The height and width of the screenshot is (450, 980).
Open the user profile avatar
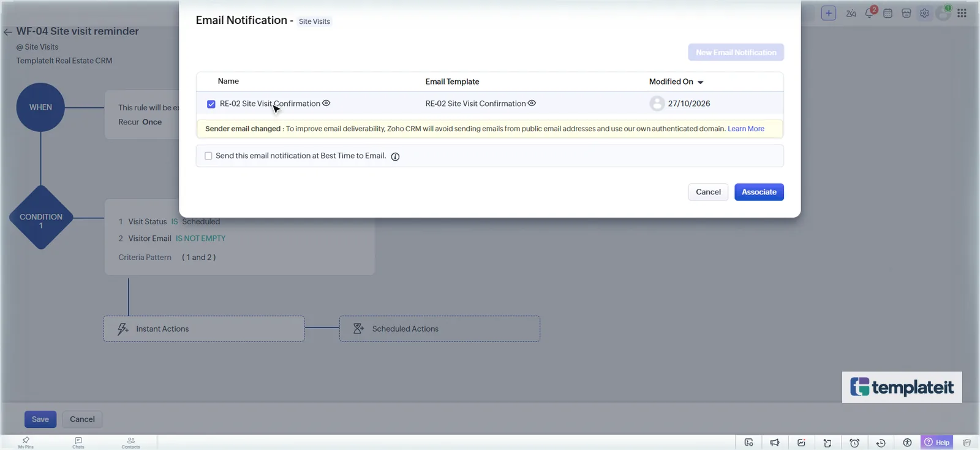[944, 13]
